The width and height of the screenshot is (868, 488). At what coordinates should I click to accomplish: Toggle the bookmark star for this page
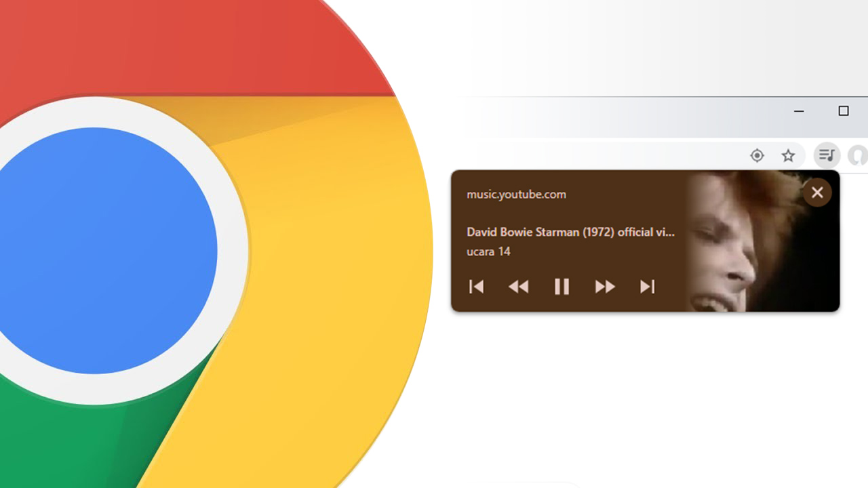pos(789,155)
